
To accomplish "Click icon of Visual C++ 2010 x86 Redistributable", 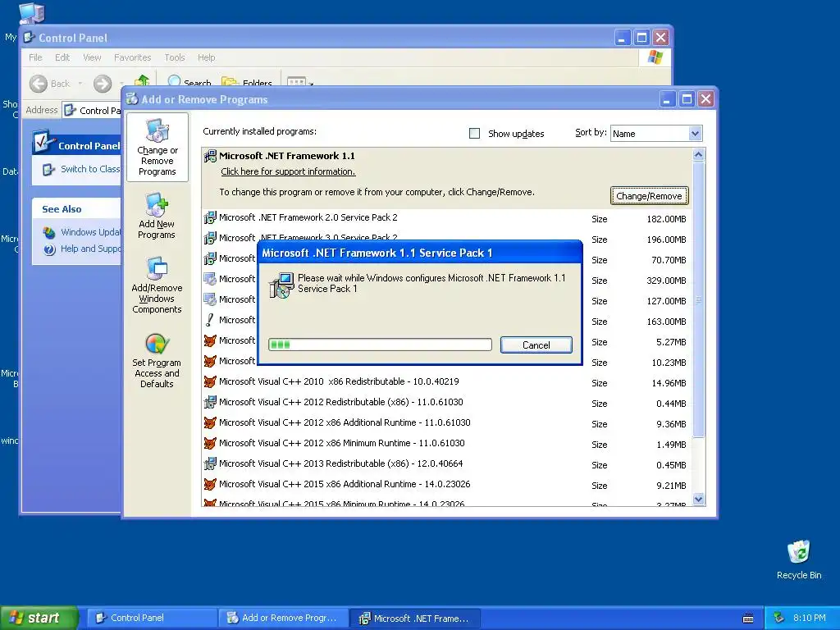I will pos(211,381).
